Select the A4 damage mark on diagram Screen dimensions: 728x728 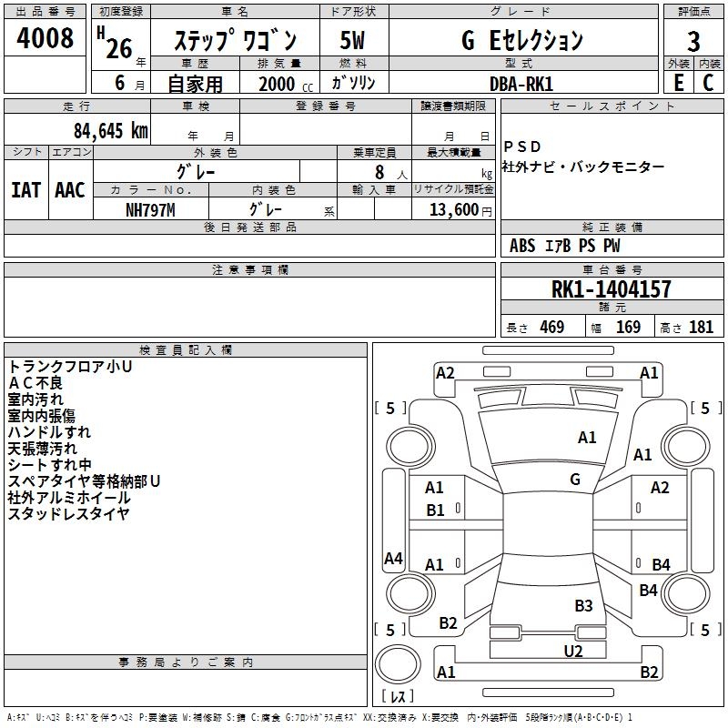[x=393, y=559]
